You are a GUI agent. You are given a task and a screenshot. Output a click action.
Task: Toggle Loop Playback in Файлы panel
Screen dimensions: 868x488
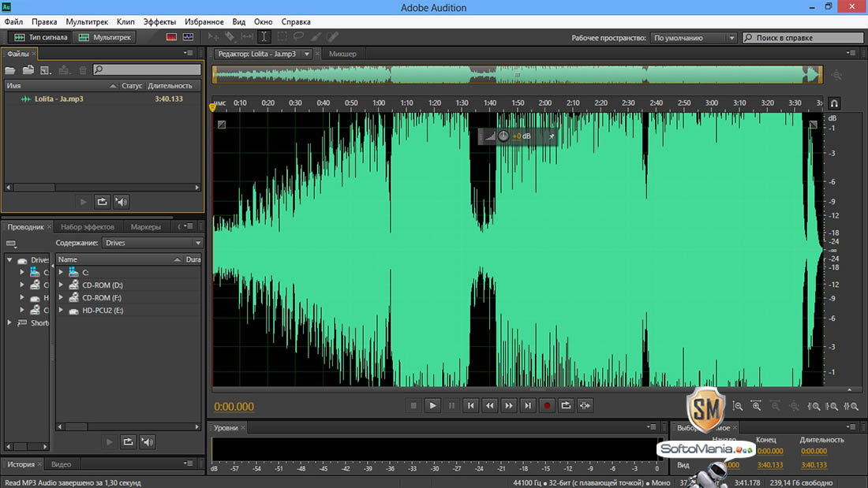coord(102,202)
